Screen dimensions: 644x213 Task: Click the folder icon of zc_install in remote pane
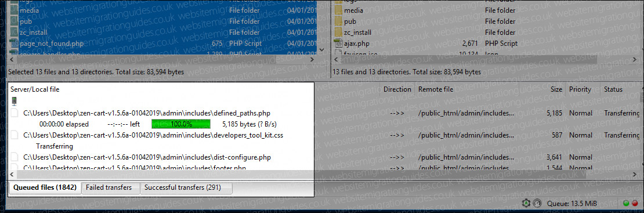338,32
